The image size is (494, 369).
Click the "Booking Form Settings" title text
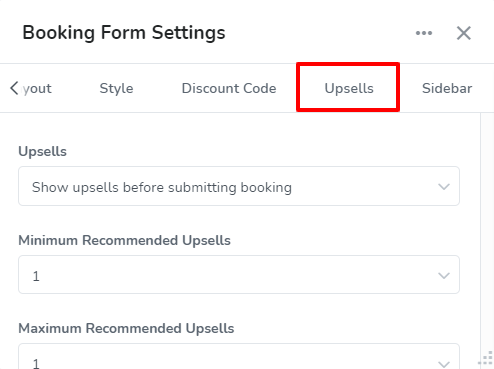point(124,33)
